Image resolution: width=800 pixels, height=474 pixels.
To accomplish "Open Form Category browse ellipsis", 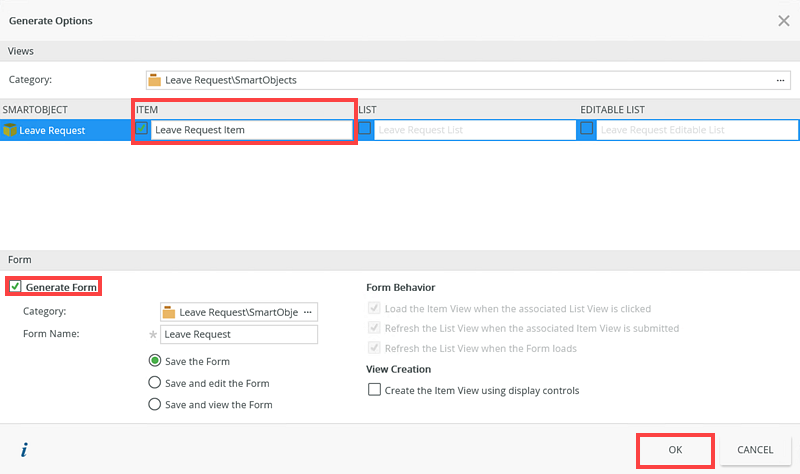I will point(308,312).
